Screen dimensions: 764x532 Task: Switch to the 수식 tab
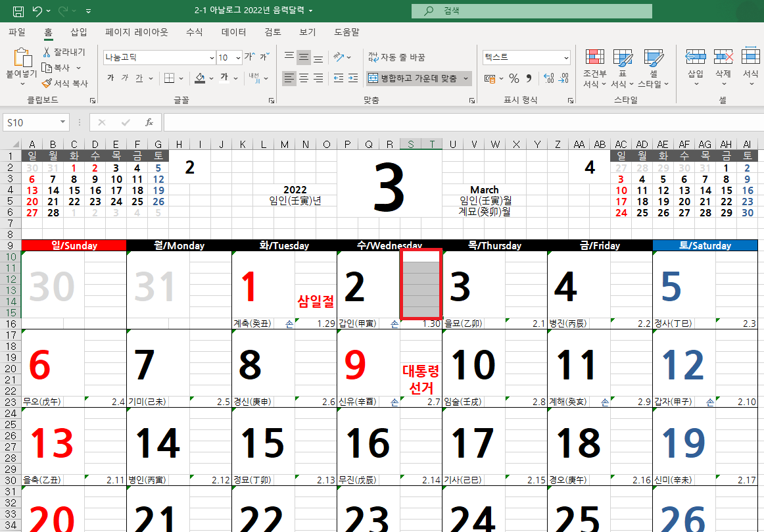coord(195,32)
